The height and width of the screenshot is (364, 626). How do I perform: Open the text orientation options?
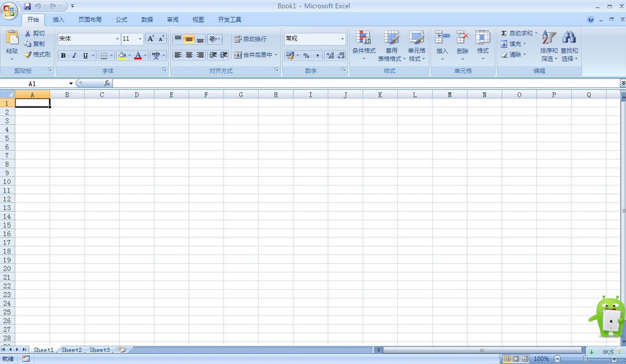[214, 39]
